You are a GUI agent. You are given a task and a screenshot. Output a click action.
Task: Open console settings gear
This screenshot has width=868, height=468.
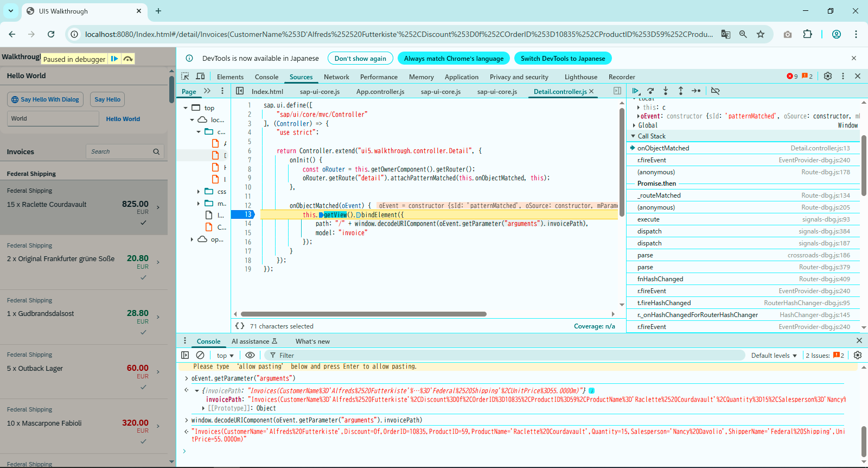[858, 355]
